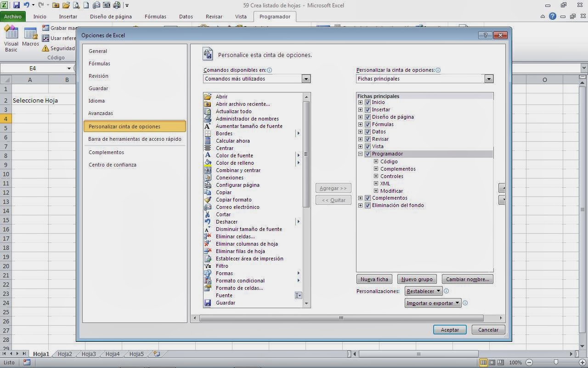Click the Save icon in quick access toolbar
This screenshot has width=588, height=368.
pyautogui.click(x=17, y=6)
